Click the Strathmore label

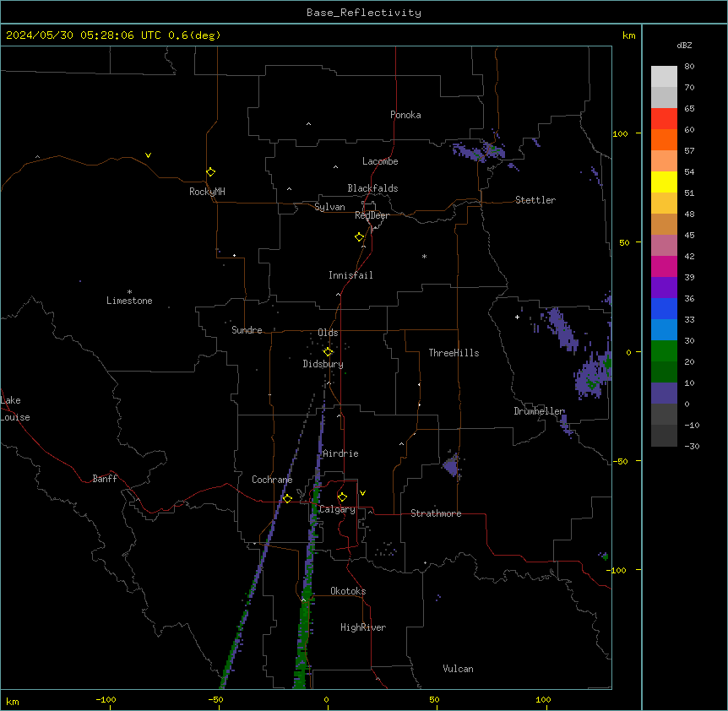coord(436,513)
